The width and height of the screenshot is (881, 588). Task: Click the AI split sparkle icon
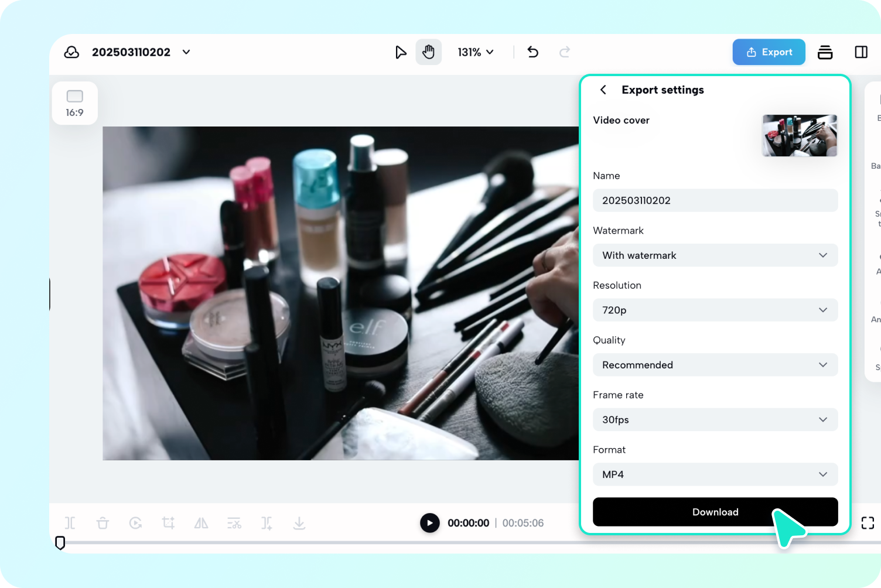tap(267, 523)
